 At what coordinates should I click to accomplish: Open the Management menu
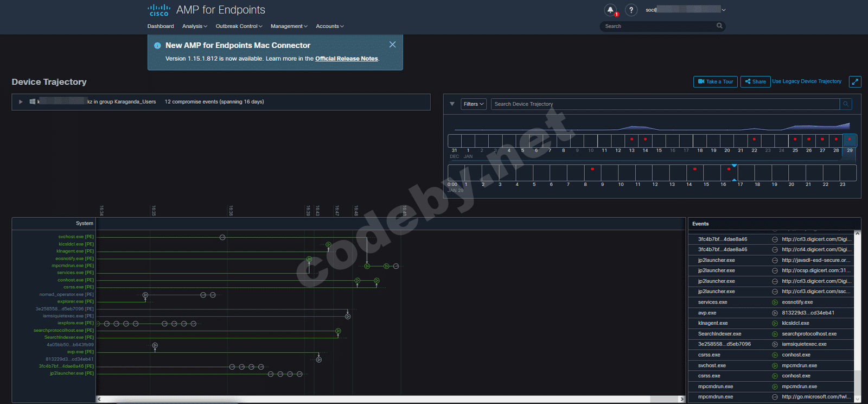tap(289, 26)
